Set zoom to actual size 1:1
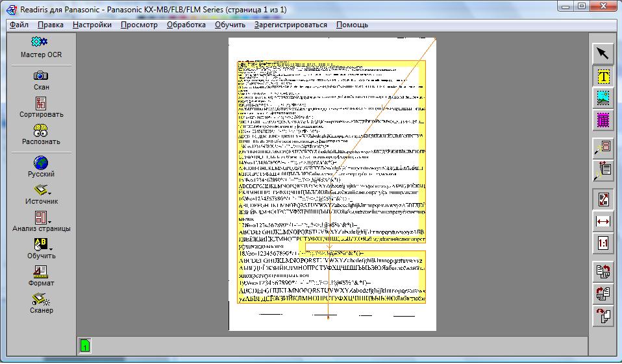The height and width of the screenshot is (364, 622). point(604,243)
